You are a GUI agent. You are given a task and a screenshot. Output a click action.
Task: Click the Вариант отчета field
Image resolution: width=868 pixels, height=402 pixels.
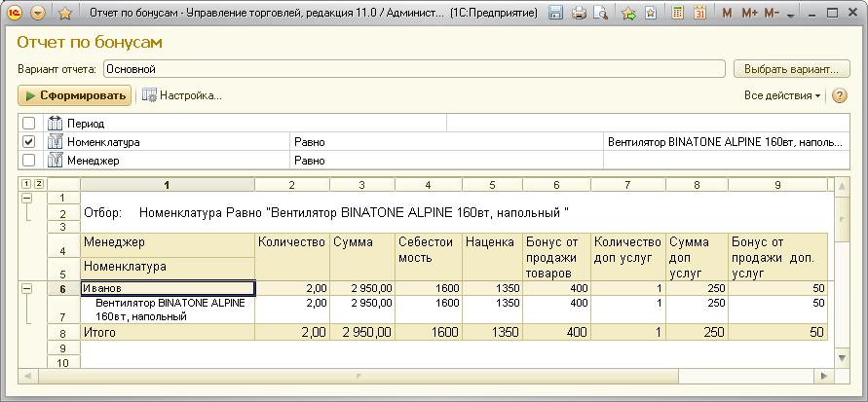click(414, 69)
